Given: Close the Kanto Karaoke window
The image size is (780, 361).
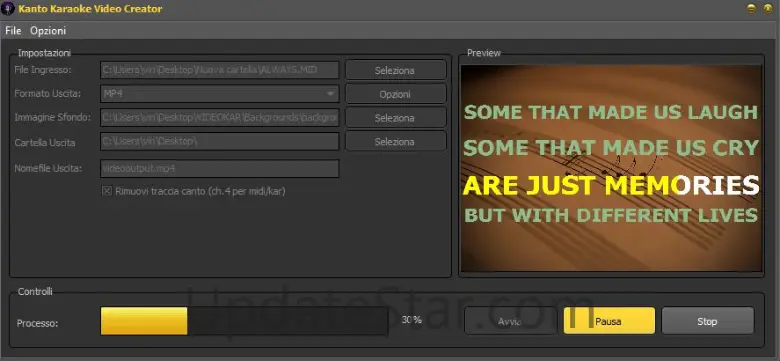Looking at the screenshot, I should (x=768, y=8).
